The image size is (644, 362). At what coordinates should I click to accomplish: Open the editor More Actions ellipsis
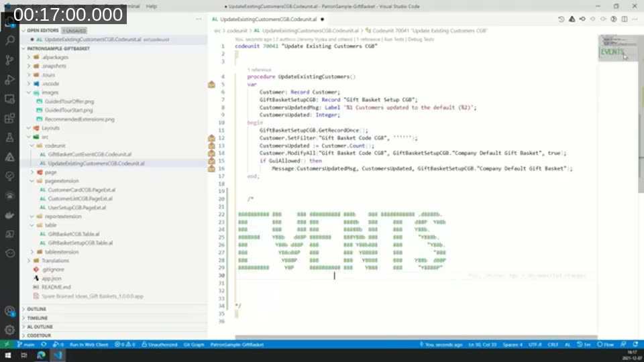tap(635, 19)
